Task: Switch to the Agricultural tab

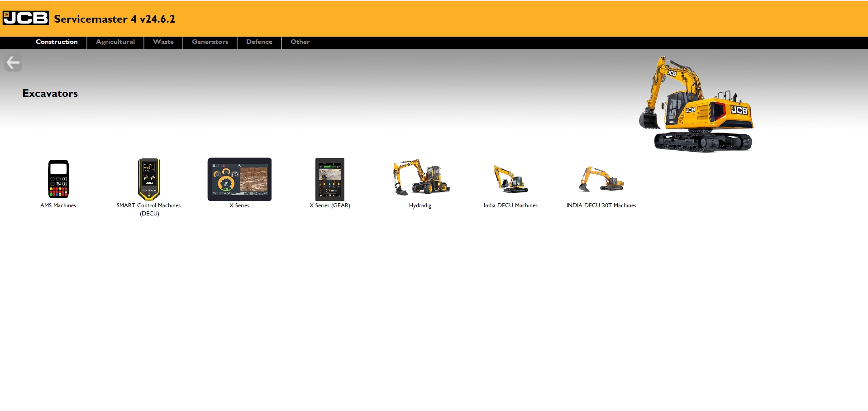Action: pos(114,42)
